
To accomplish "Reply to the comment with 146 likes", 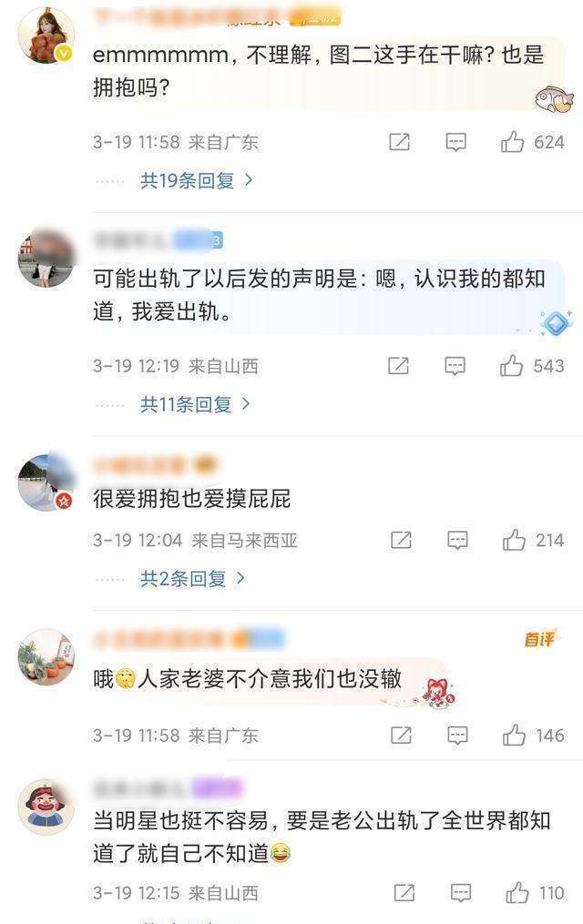I will pos(457,736).
